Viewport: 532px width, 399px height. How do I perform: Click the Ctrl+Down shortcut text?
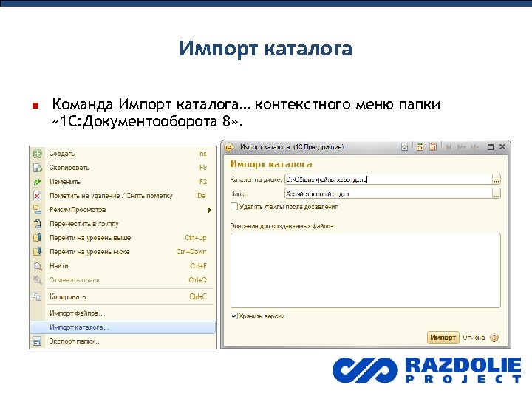coord(191,252)
